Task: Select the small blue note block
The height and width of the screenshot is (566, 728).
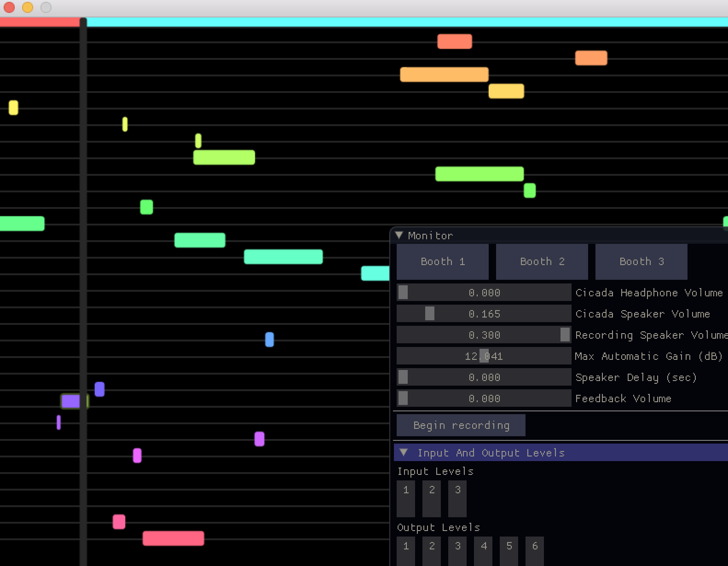Action: coord(270,340)
